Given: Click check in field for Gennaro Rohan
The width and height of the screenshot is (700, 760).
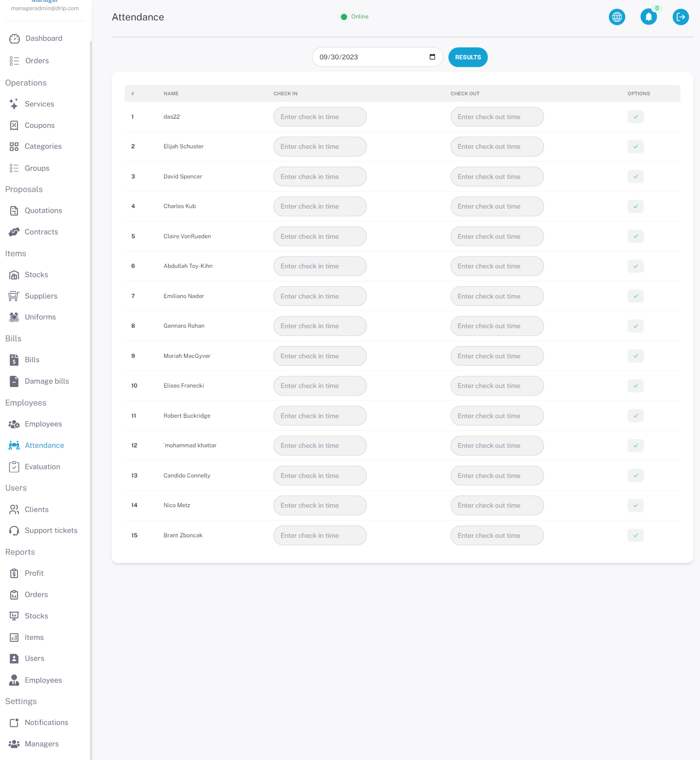Looking at the screenshot, I should (320, 326).
